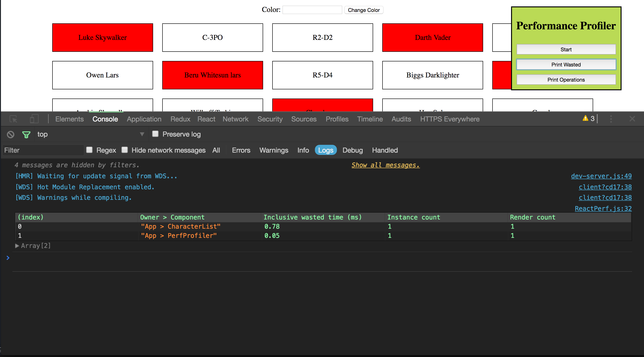This screenshot has width=644, height=357.
Task: Expand the Array[2] disclosure triangle
Action: click(17, 246)
